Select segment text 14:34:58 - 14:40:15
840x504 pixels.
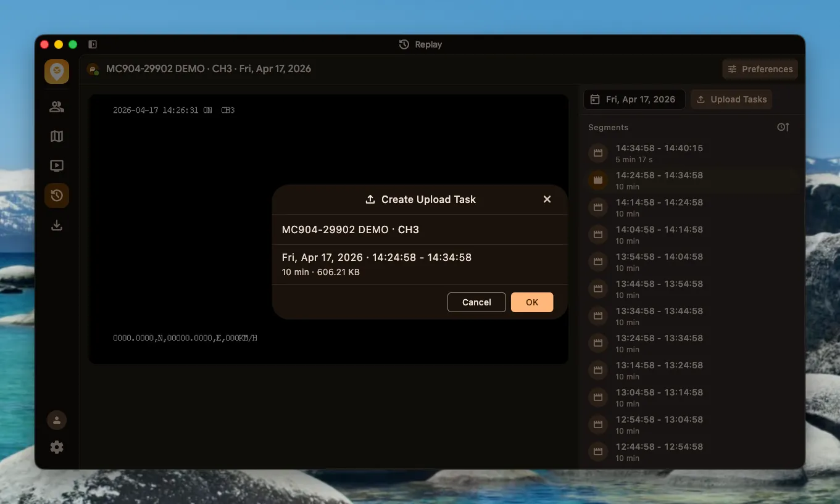659,148
